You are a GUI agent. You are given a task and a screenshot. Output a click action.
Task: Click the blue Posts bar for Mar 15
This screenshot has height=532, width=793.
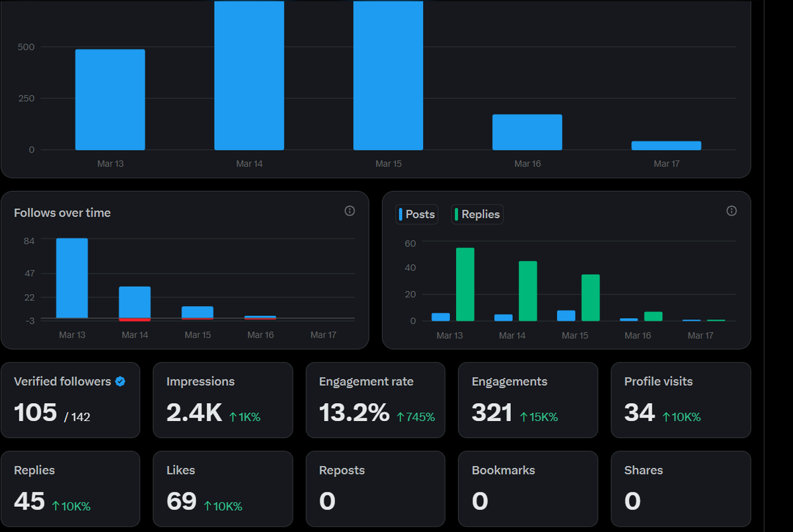(x=566, y=316)
